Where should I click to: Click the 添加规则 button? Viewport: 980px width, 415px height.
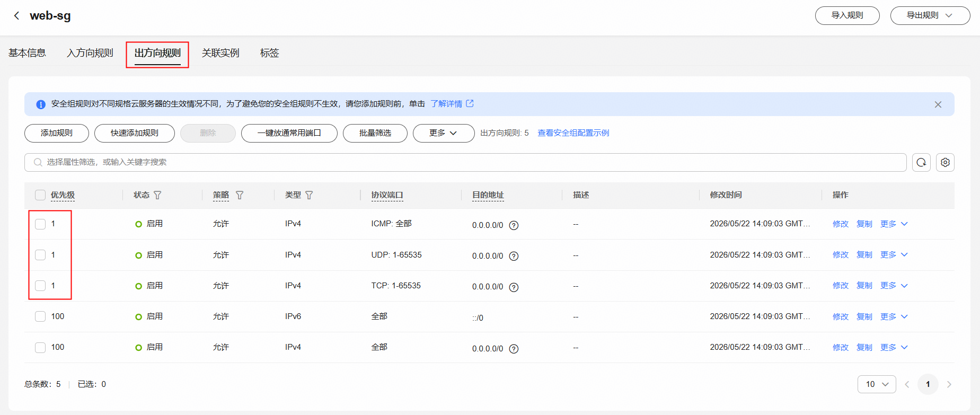click(x=57, y=133)
